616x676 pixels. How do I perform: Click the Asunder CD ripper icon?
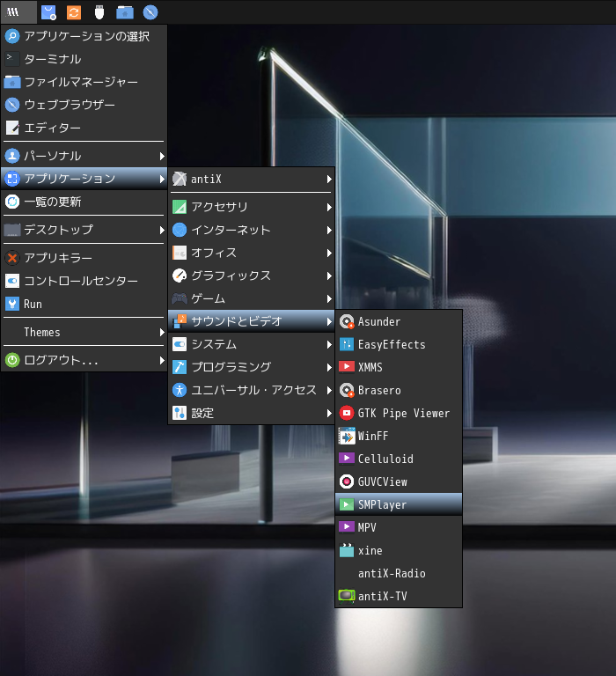coord(347,321)
